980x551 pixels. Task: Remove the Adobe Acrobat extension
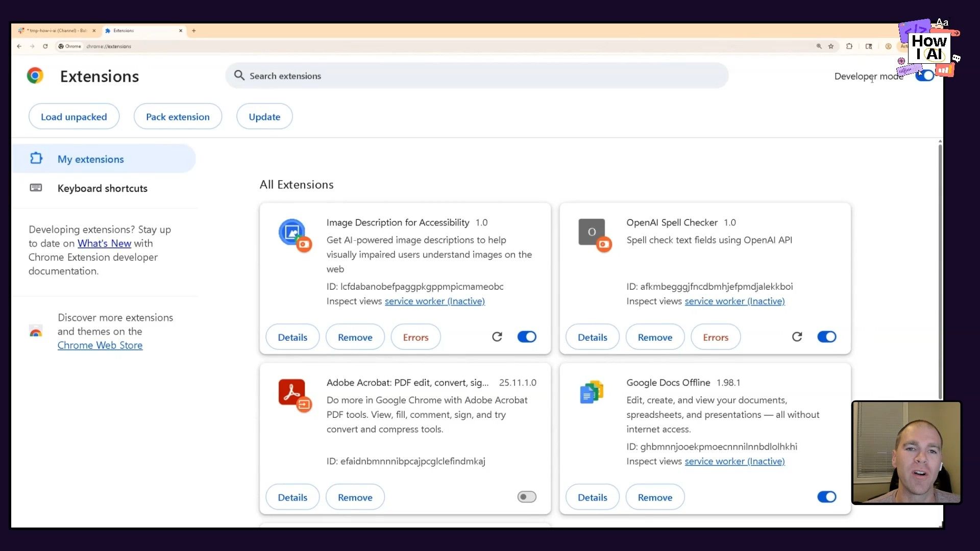click(355, 497)
